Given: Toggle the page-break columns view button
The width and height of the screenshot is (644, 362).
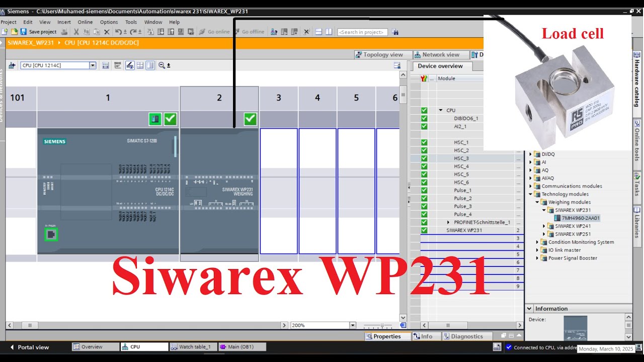Looking at the screenshot, I should click(150, 65).
